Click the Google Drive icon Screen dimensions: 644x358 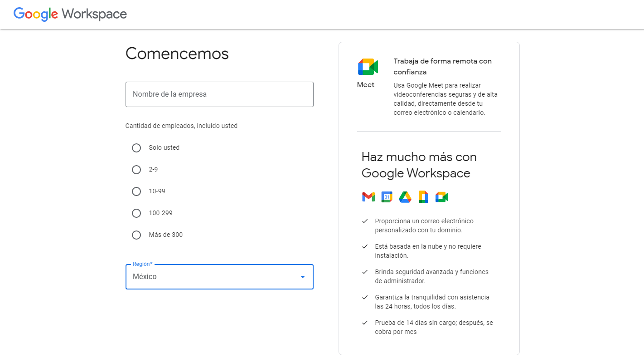[x=405, y=196]
